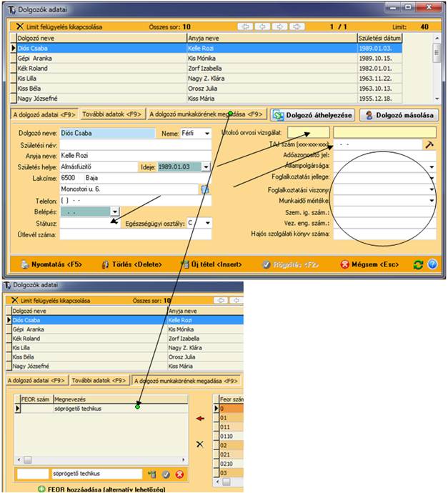Screen dimensions: 448x493
Task: Click the greyed Rögzítés <F2> button
Action: (291, 265)
